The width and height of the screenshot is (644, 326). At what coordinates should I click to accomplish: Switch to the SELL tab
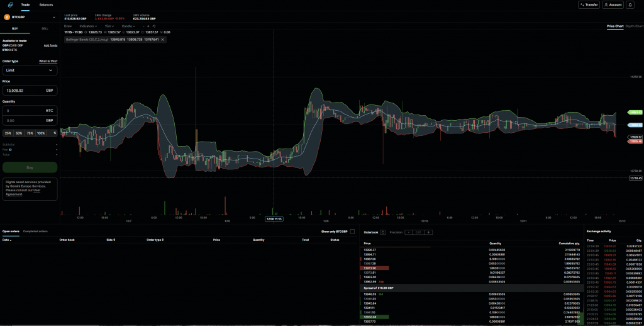coord(44,28)
